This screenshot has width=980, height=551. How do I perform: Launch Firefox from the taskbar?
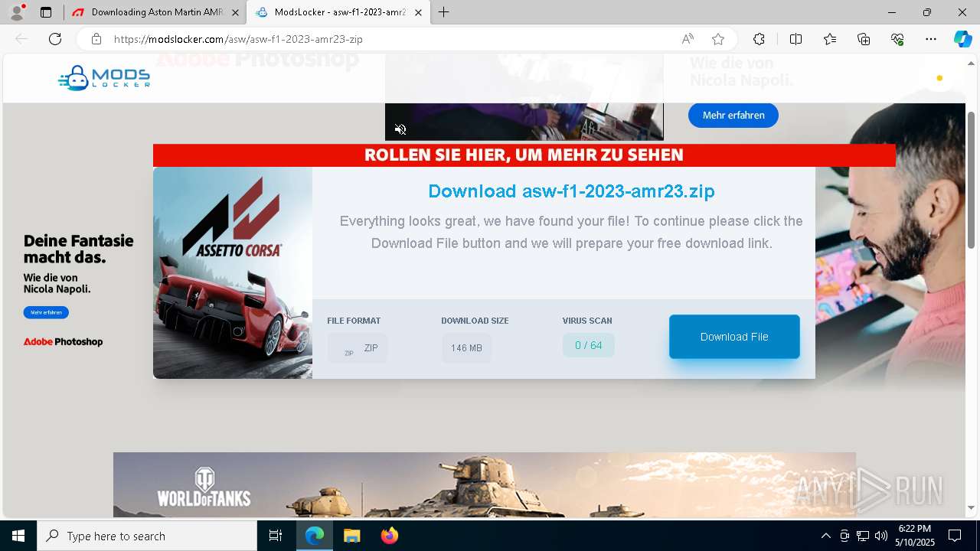389,536
